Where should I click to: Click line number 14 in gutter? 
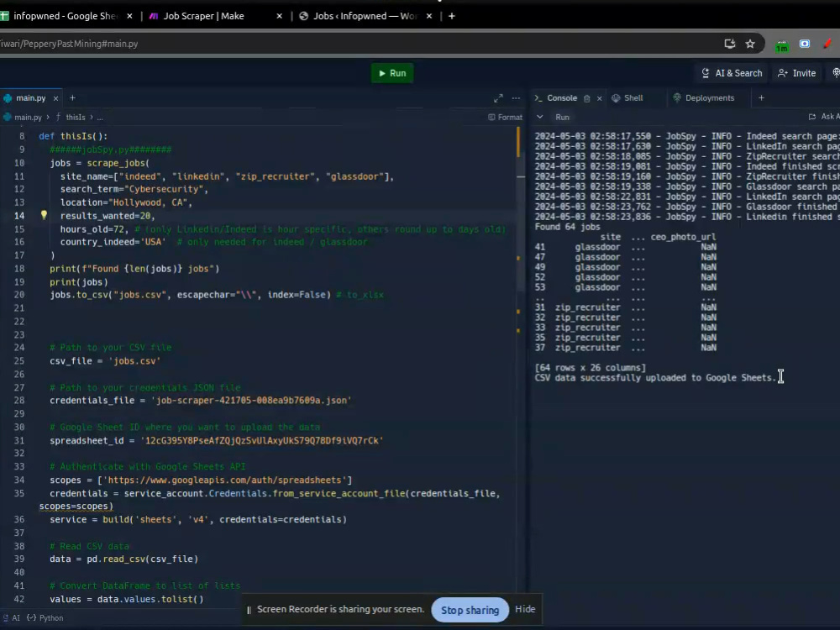click(x=19, y=216)
